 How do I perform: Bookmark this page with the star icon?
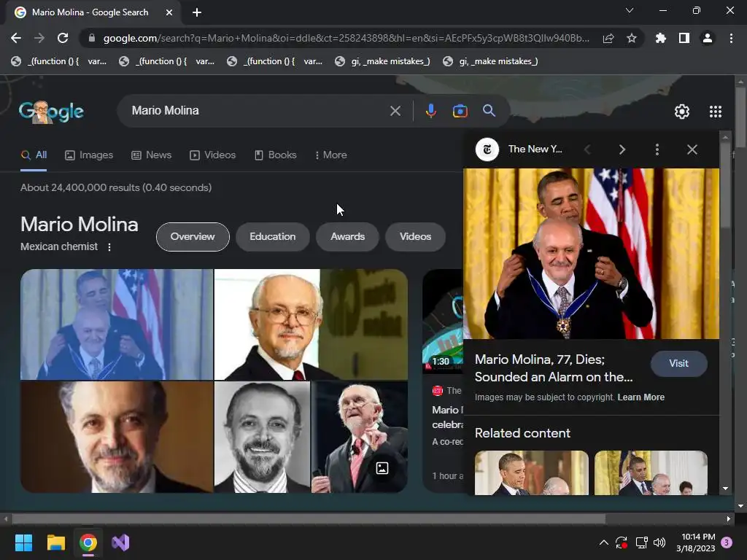point(632,38)
